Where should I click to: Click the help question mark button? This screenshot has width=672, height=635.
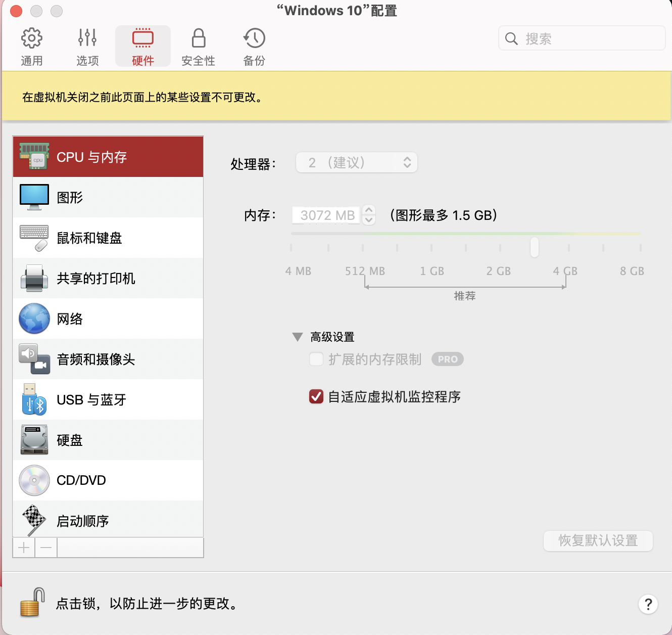click(648, 604)
